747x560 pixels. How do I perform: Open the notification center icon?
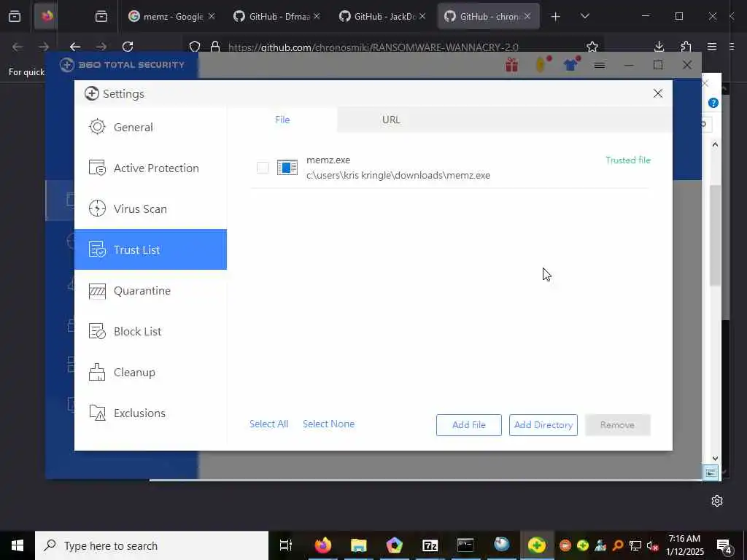(x=724, y=546)
